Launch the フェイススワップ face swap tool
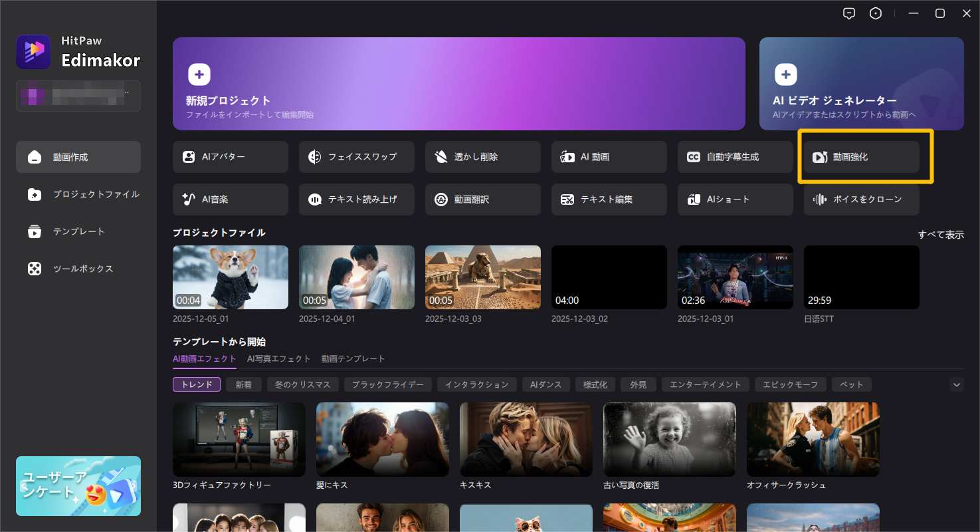980x532 pixels. tap(356, 156)
